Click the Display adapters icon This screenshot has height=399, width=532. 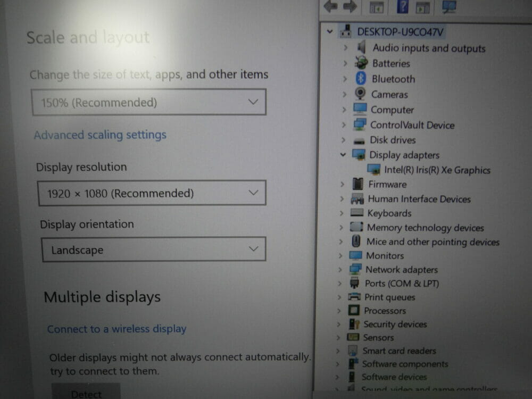(x=359, y=154)
